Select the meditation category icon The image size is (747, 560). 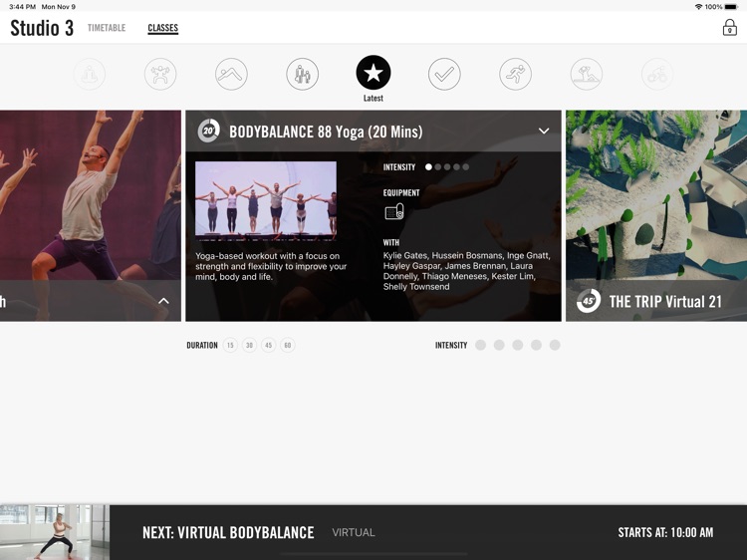[x=90, y=75]
